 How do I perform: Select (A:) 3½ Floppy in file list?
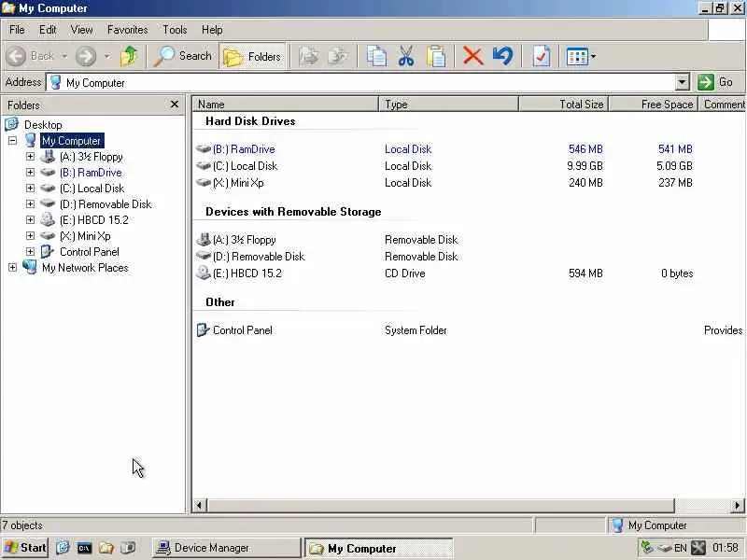pos(244,240)
